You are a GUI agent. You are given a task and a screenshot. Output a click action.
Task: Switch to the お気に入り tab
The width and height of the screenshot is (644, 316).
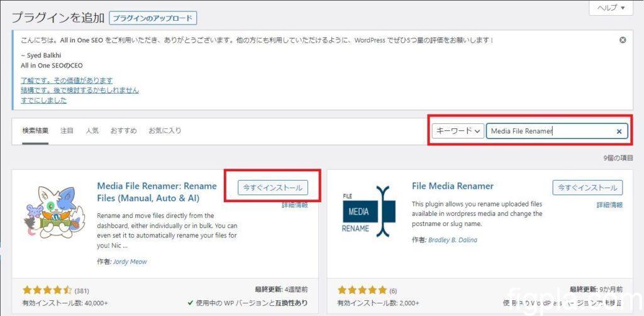165,131
